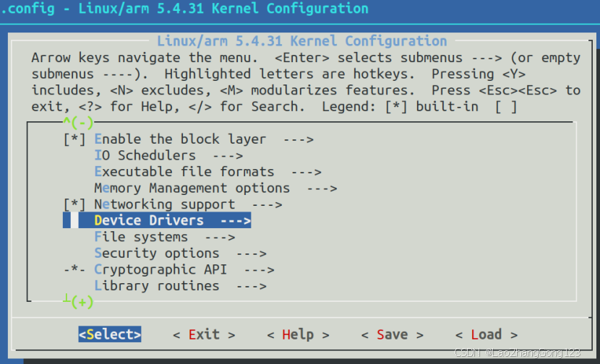Click the dialog heading 'Linux/arm 5.4.31 Kernel Configuration'
The width and height of the screenshot is (600, 364).
coord(302,41)
